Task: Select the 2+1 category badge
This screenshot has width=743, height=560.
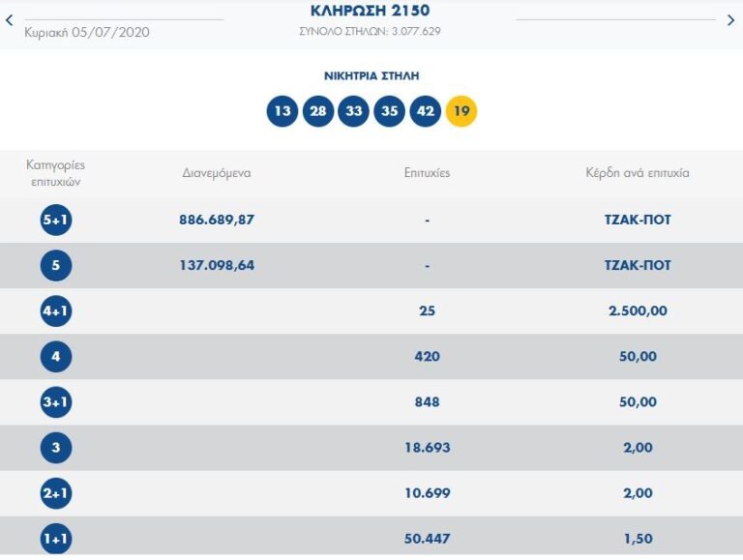Action: (x=56, y=493)
